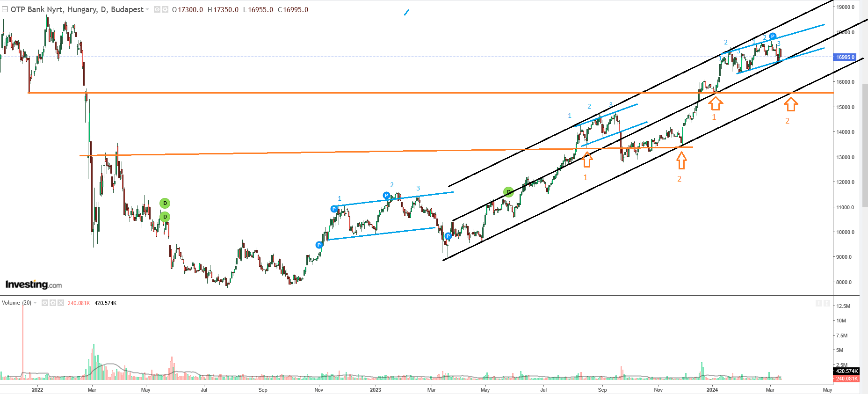868x394 pixels.
Task: Collapse the OTP Bank legend with the minus box
Action: pyautogui.click(x=5, y=9)
